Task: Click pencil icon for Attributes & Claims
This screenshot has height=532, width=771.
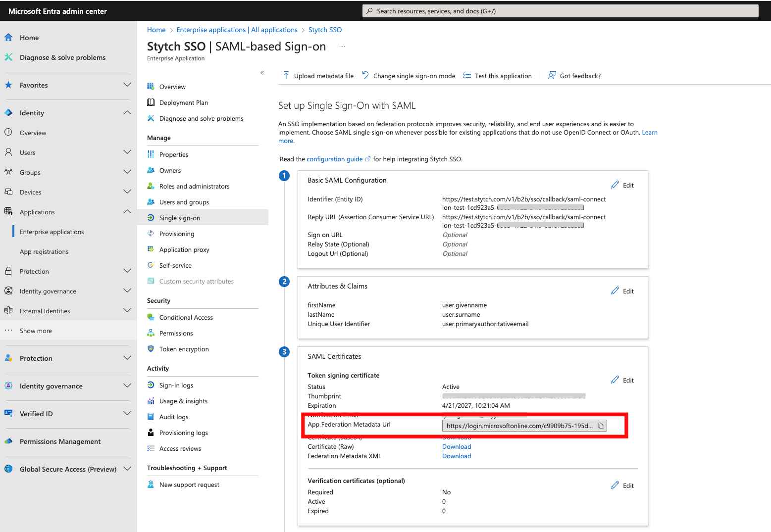Action: click(615, 290)
